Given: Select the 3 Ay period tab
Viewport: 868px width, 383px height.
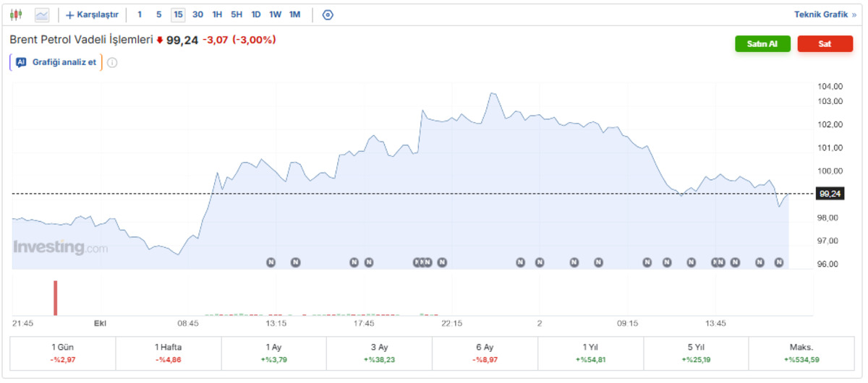Looking at the screenshot, I should 379,353.
